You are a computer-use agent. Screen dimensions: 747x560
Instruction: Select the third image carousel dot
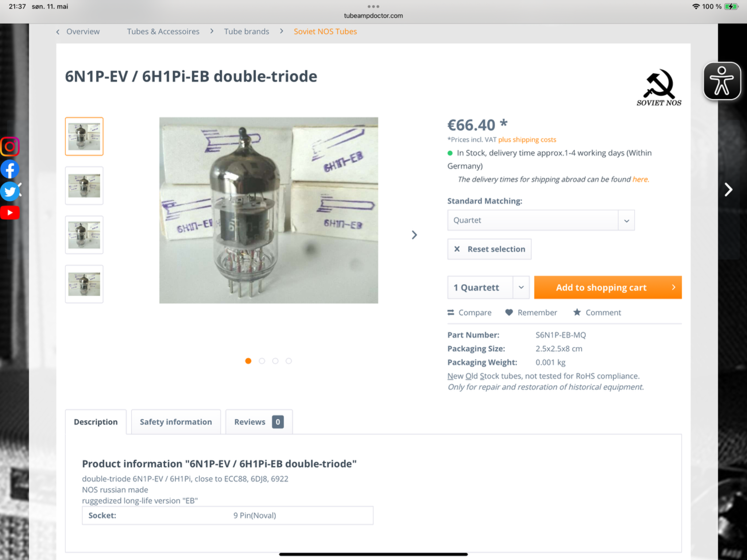pos(275,361)
